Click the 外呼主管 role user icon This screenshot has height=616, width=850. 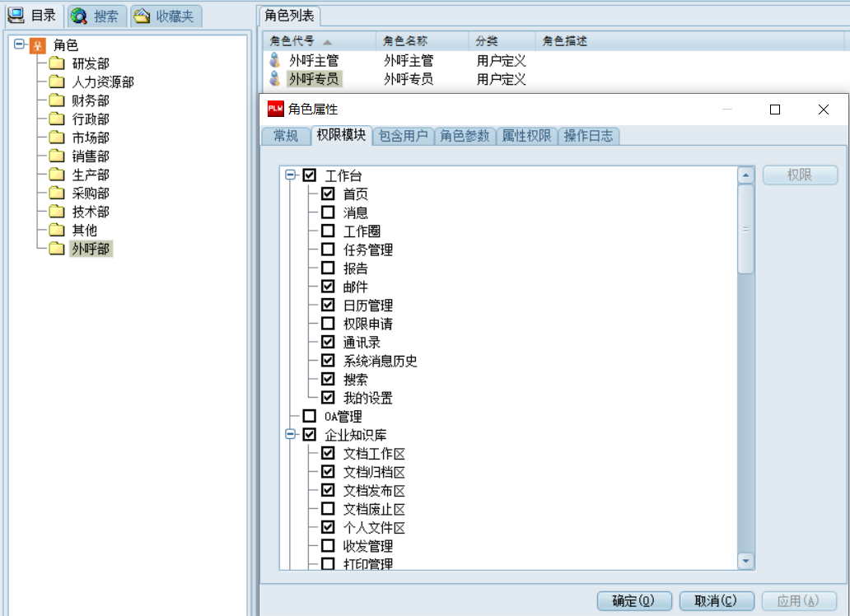(x=275, y=60)
